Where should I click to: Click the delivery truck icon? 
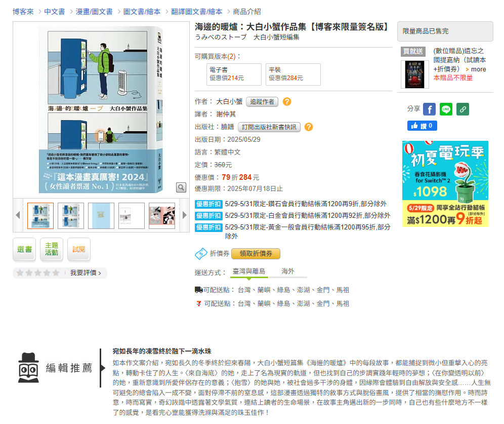pos(199,290)
